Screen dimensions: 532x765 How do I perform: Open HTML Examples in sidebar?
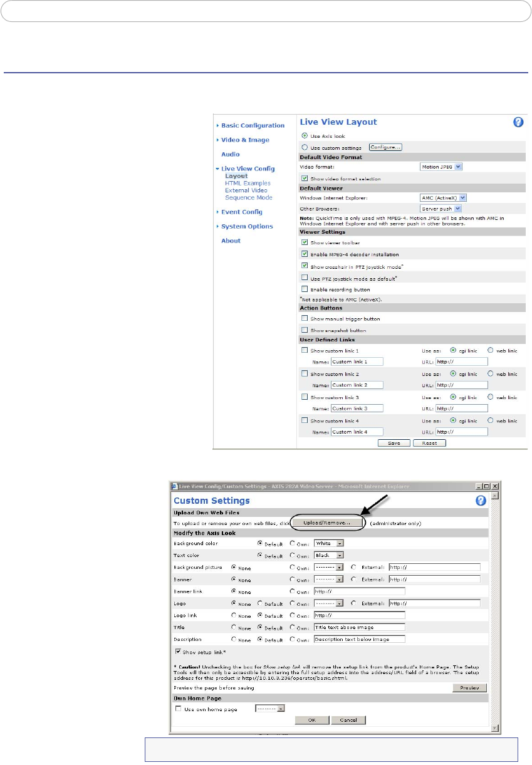pyautogui.click(x=248, y=183)
